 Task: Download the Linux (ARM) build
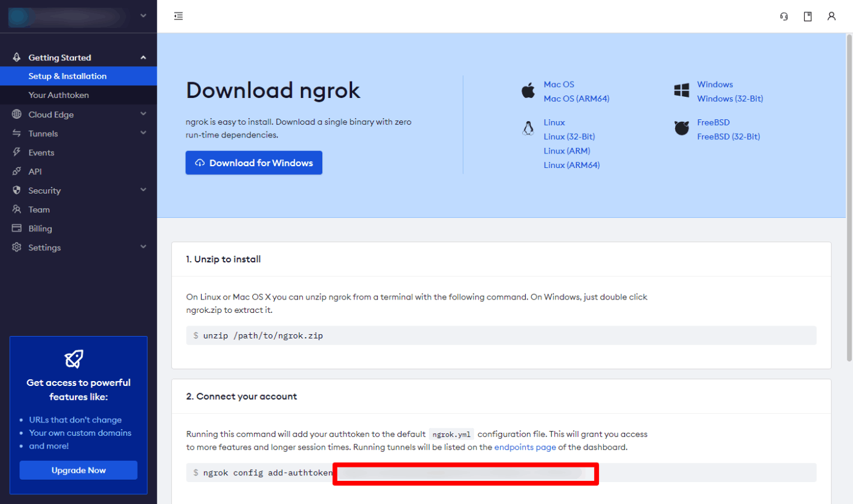click(x=567, y=151)
